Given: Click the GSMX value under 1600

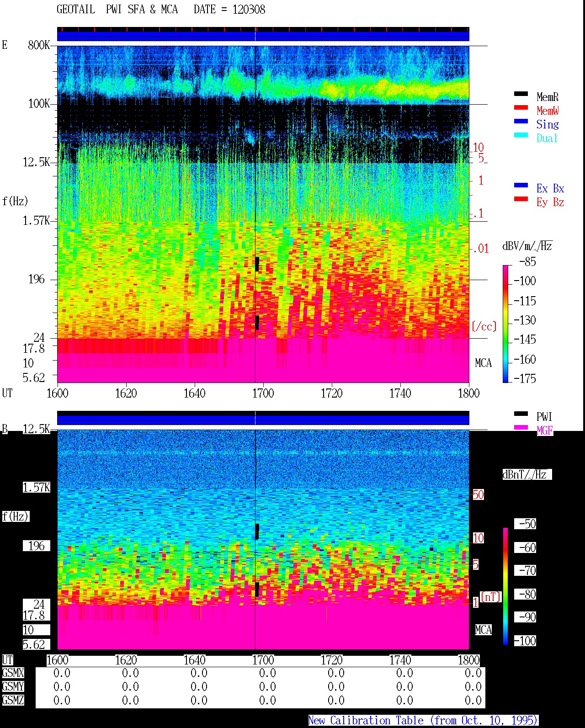Looking at the screenshot, I should coord(62,673).
